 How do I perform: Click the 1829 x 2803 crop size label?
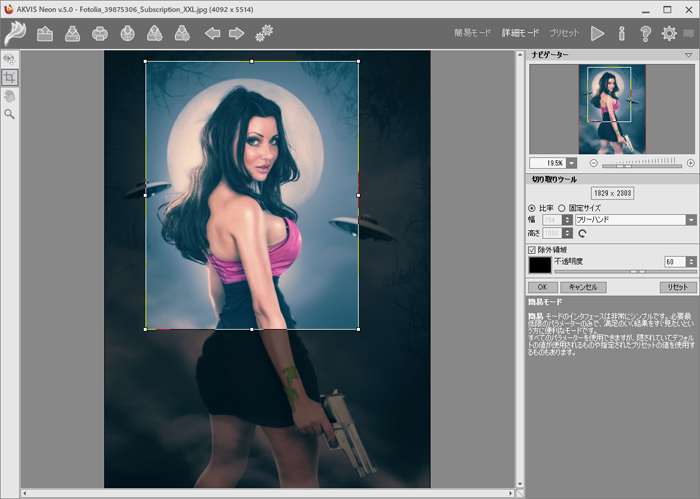[x=612, y=193]
